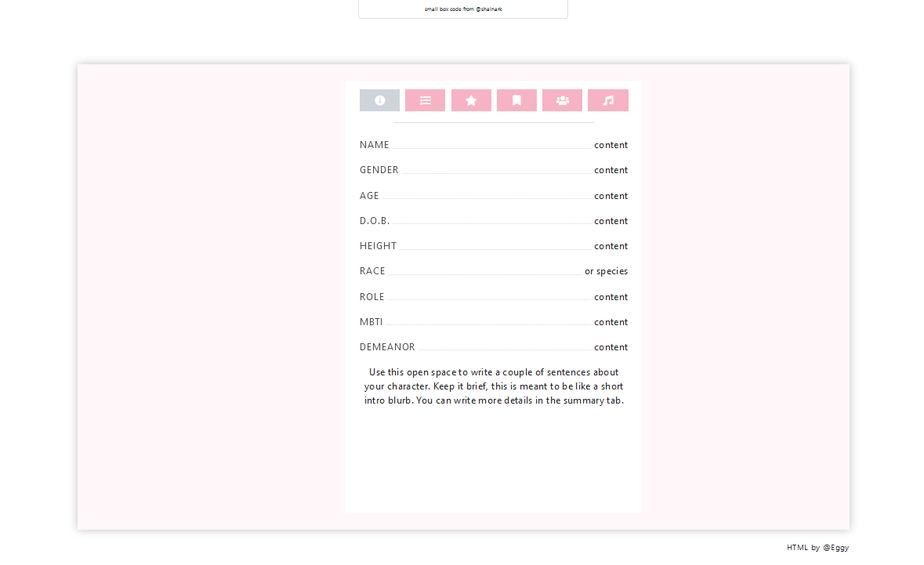Open the "HTML by @Eggy" credit link
This screenshot has width=924, height=565.
pyautogui.click(x=817, y=547)
